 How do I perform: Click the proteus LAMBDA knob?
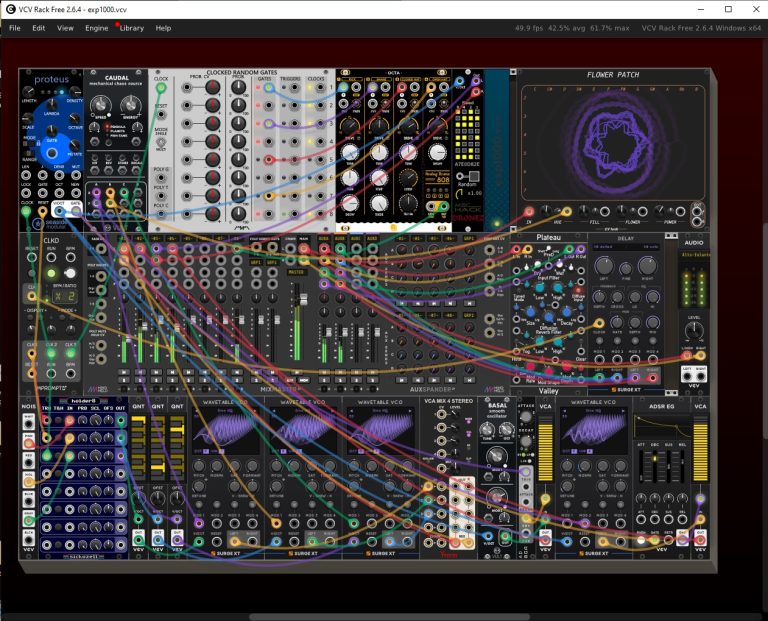point(52,103)
